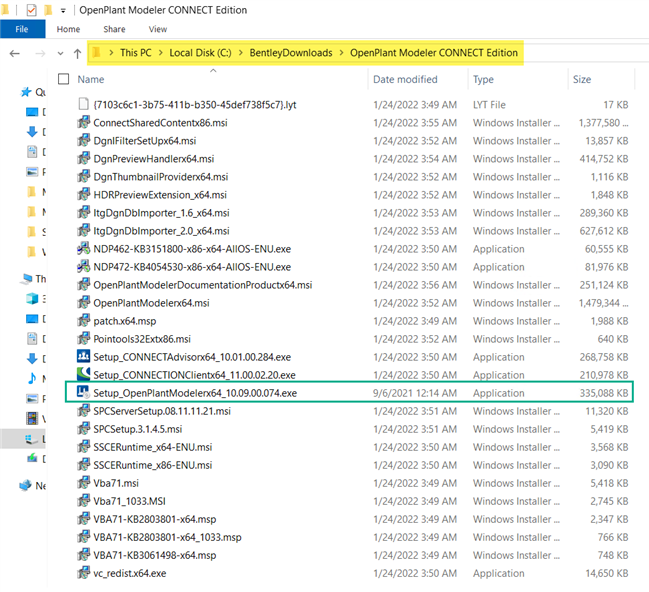Select vc_redist.x64.exe file icon
The image size is (649, 592).
[x=84, y=573]
